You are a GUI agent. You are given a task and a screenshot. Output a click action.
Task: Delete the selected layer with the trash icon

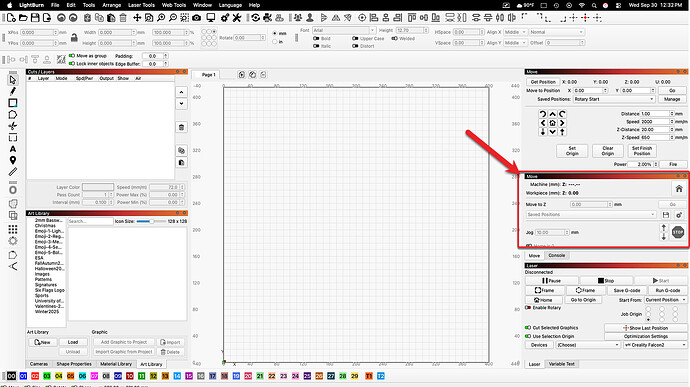click(181, 127)
